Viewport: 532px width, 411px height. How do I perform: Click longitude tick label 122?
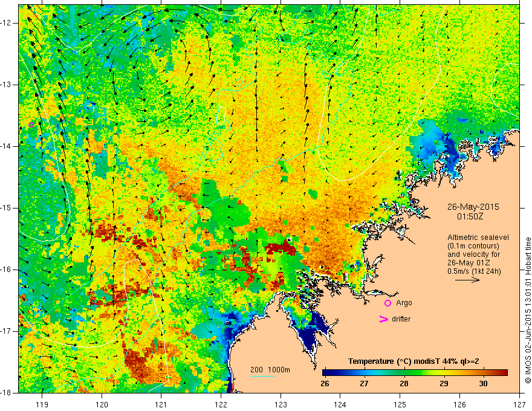click(x=221, y=404)
